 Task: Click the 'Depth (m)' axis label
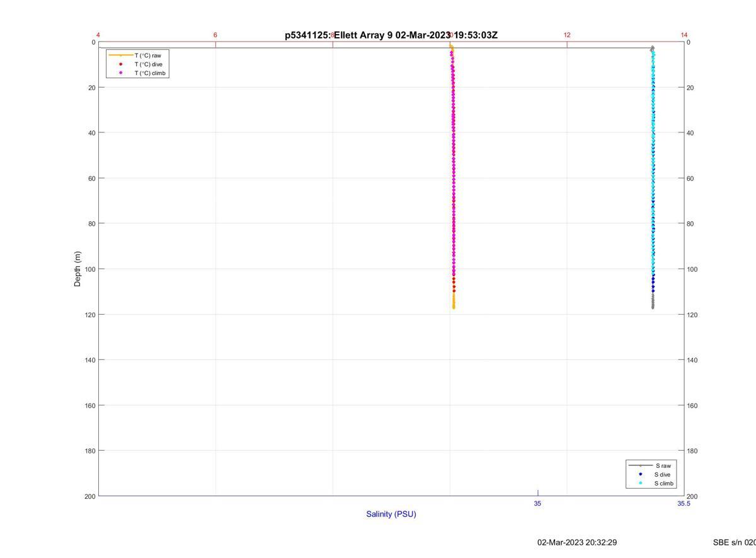coord(77,269)
